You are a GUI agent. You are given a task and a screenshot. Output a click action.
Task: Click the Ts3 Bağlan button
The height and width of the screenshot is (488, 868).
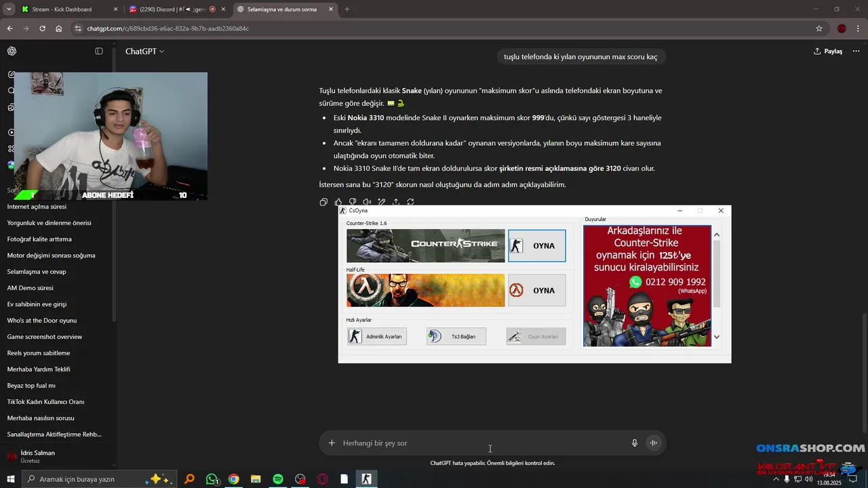pyautogui.click(x=456, y=336)
